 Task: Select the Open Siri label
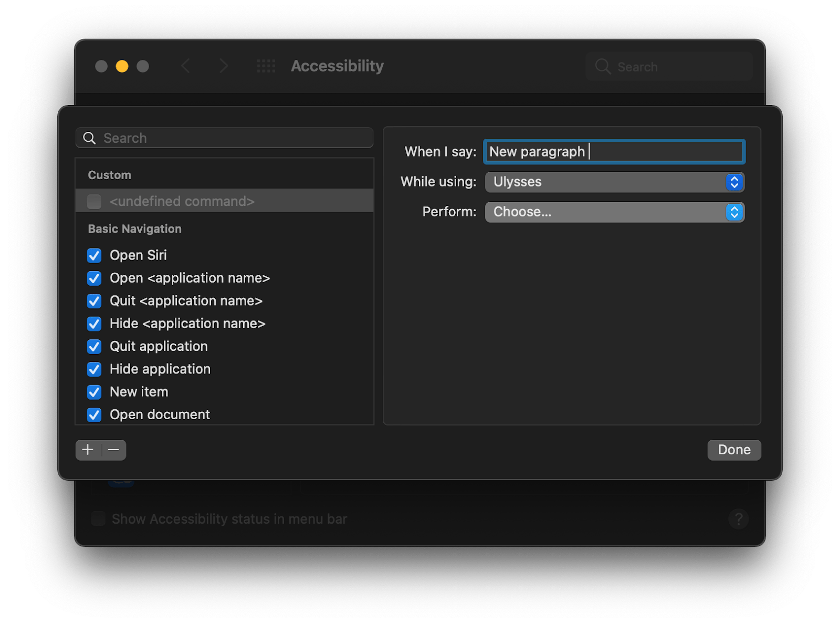(x=138, y=255)
